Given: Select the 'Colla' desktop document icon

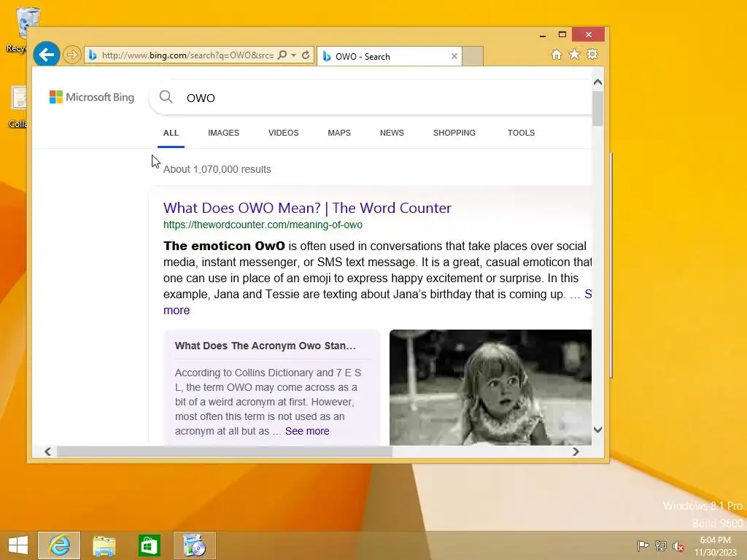Looking at the screenshot, I should (18, 106).
